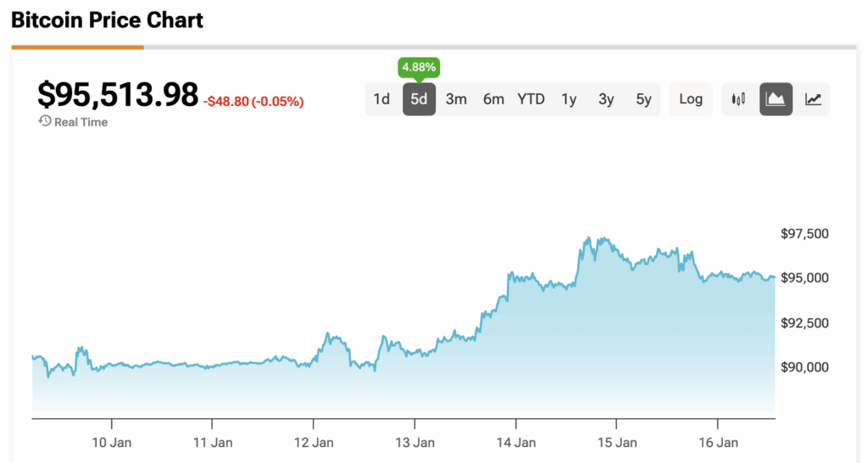Image resolution: width=868 pixels, height=463 pixels.
Task: Click the 14 Jan date marker
Action: coord(515,442)
